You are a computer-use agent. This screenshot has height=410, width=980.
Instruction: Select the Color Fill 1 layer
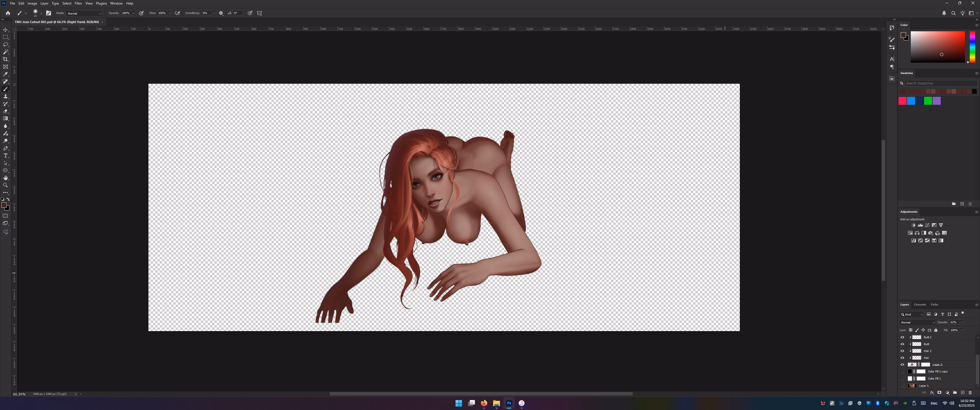pyautogui.click(x=934, y=378)
